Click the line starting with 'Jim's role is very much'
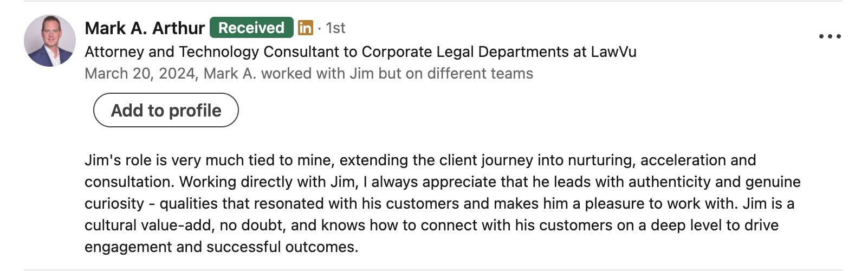The height and width of the screenshot is (271, 868). tap(420, 160)
